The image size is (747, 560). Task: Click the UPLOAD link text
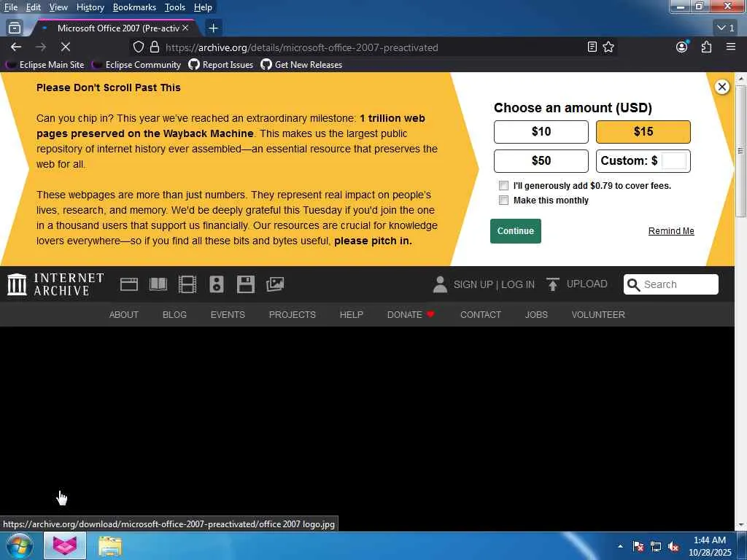[x=587, y=284]
